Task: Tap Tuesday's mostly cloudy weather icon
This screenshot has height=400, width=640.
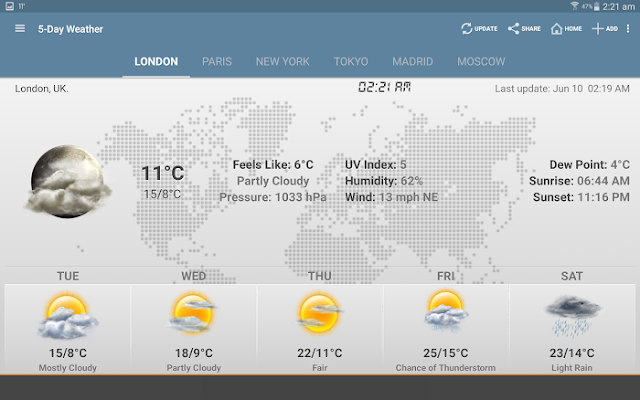Action: (x=68, y=316)
